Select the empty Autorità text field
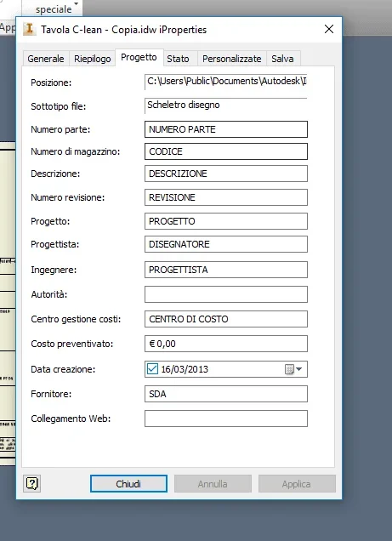 pyautogui.click(x=226, y=294)
